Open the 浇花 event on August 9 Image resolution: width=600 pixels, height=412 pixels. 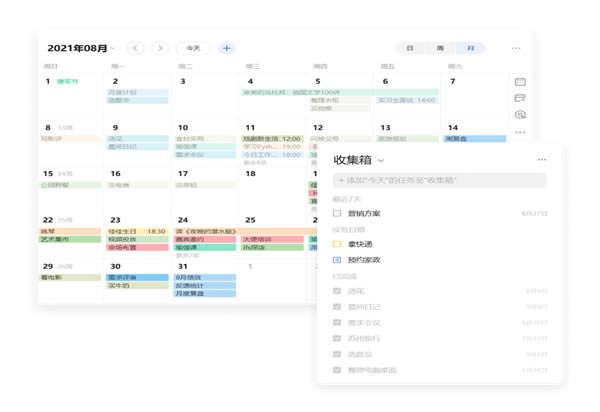tap(137, 138)
